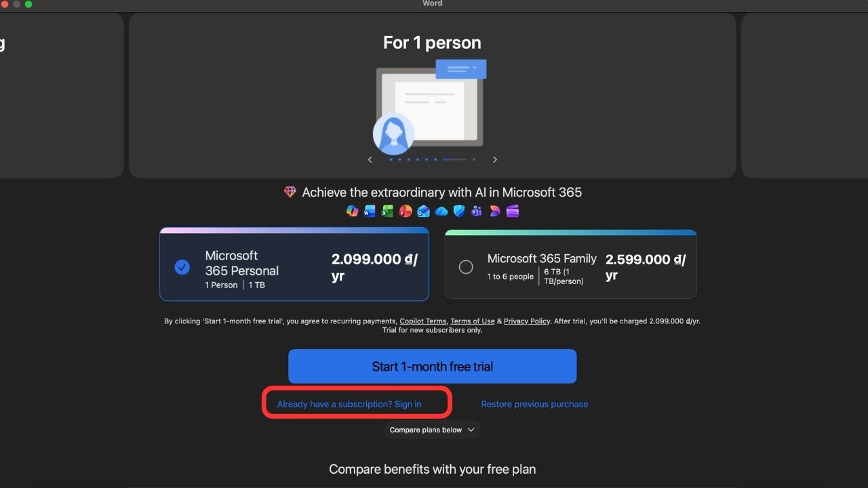Open the Copilot Terms link
The width and height of the screenshot is (868, 488).
pyautogui.click(x=423, y=321)
